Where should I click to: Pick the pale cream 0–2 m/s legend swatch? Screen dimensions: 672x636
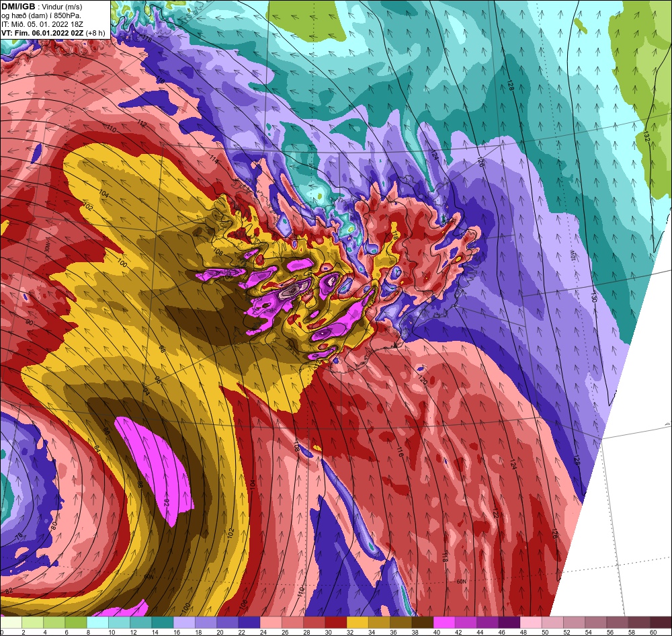pos(11,623)
